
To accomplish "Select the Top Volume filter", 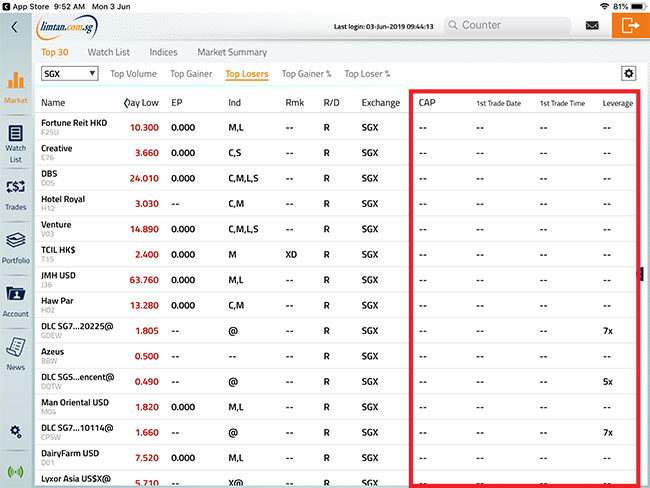I will [x=133, y=74].
